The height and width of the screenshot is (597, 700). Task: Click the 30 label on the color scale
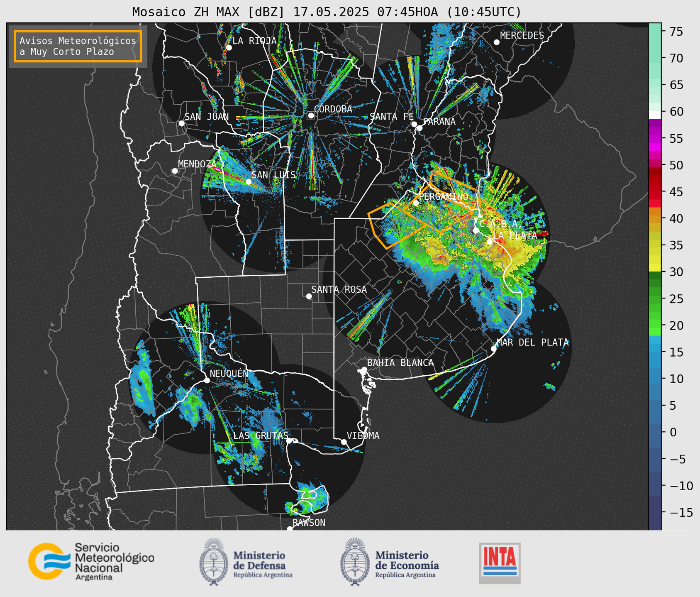[677, 272]
